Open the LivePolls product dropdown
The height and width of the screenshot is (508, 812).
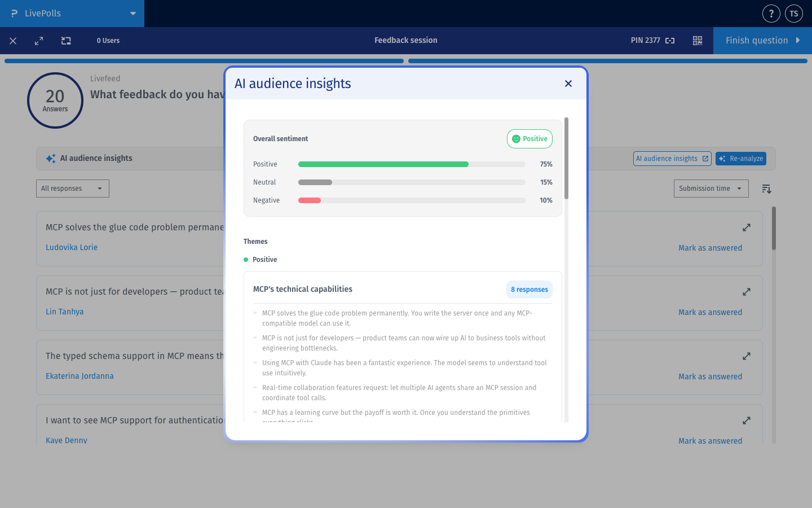[x=72, y=14]
